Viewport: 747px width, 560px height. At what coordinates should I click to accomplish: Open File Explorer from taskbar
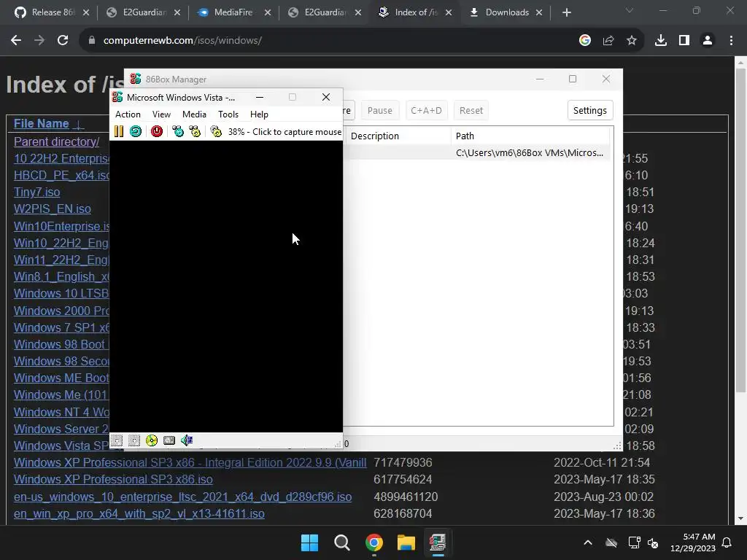click(406, 542)
